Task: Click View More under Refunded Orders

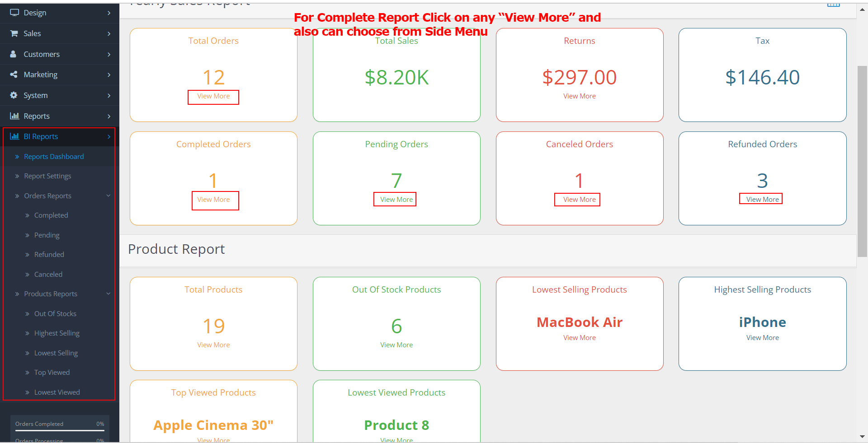Action: coord(763,200)
